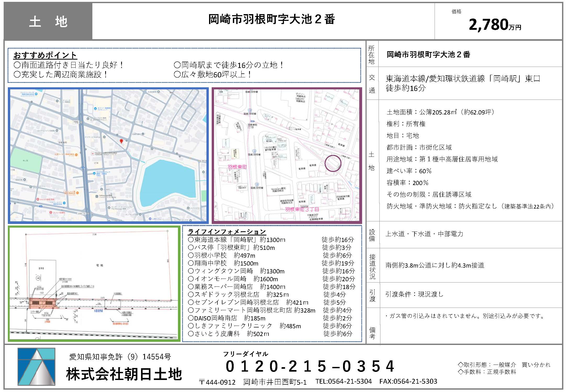
Task: Click the circle bullet beside イオンモール岡崎
Action: pos(191,279)
